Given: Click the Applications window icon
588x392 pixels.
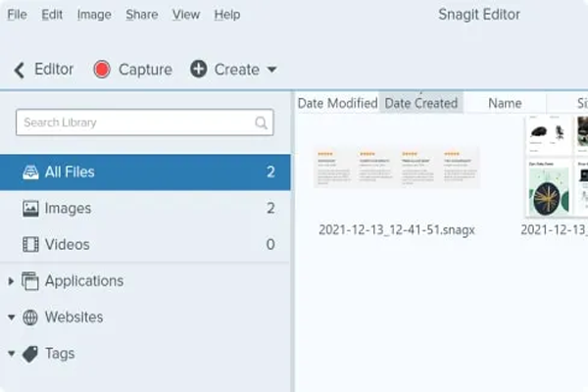Looking at the screenshot, I should point(30,281).
